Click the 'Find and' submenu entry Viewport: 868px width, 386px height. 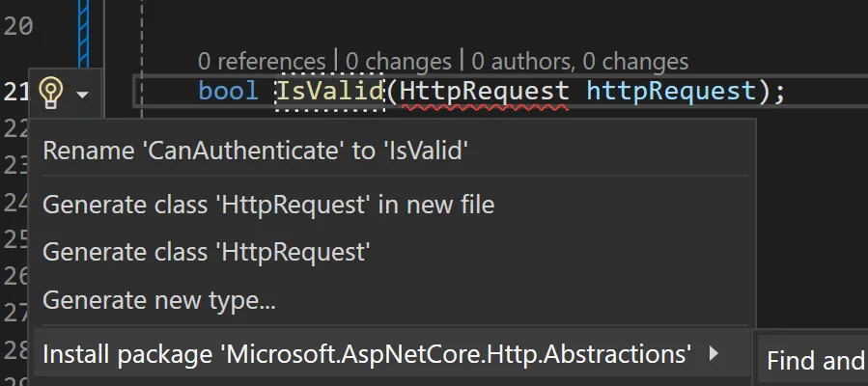click(817, 361)
